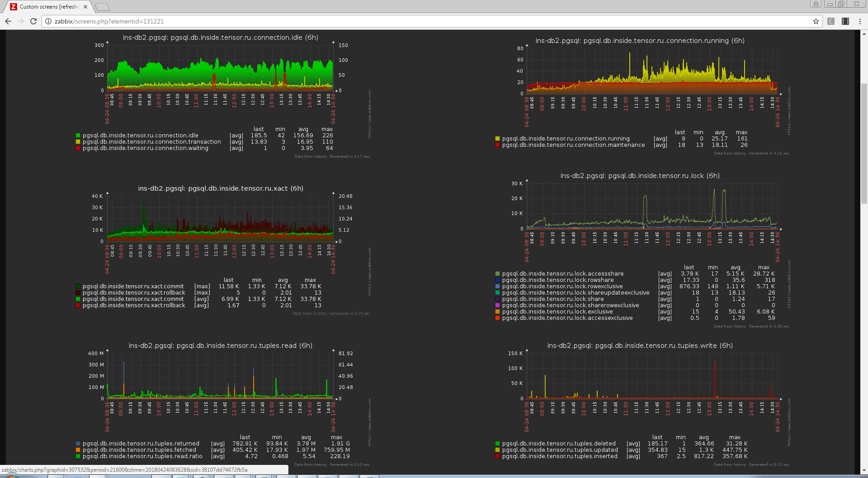The width and height of the screenshot is (868, 478).
Task: Click the browser back arrow
Action: click(x=8, y=21)
